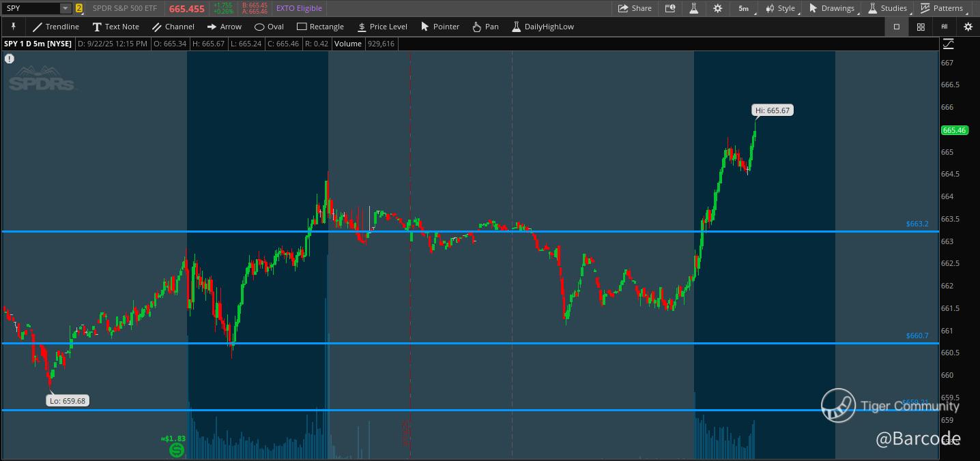
Task: Click the Hi: 665.67 price bubble
Action: tap(773, 110)
